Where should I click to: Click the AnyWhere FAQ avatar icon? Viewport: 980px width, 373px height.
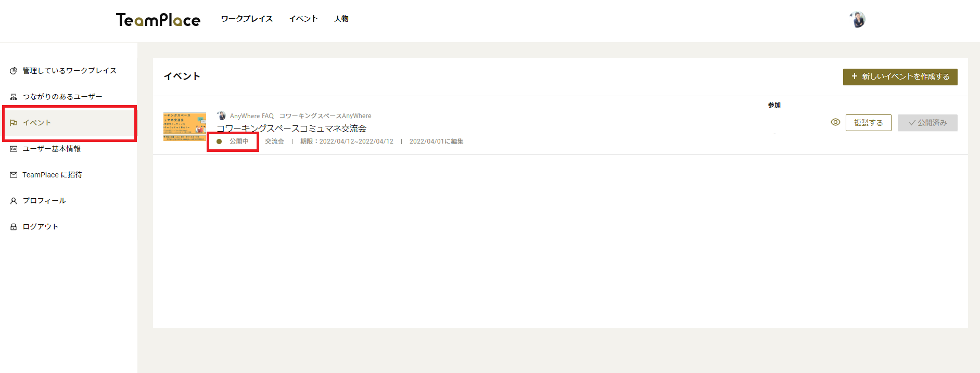pyautogui.click(x=221, y=115)
